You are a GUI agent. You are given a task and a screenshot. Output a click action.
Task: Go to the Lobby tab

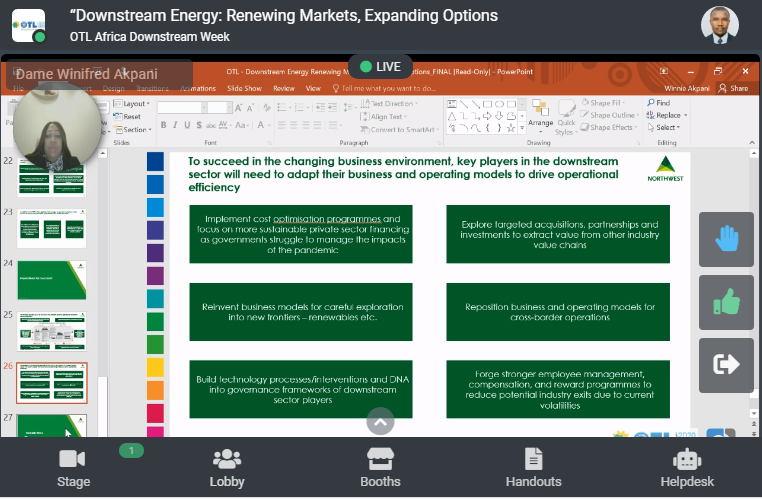227,469
